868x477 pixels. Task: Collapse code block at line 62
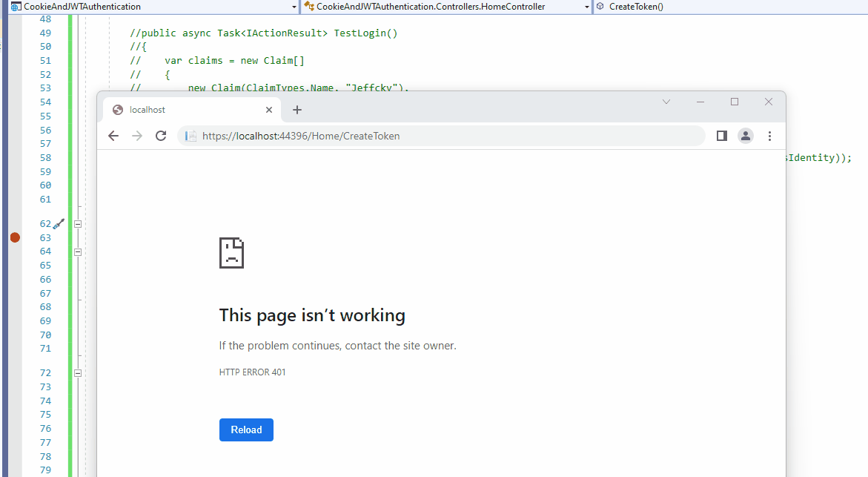point(78,224)
